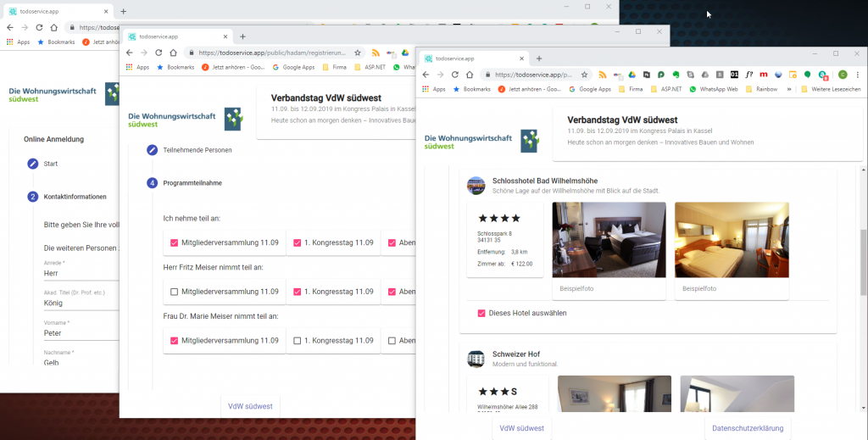868x440 pixels.
Task: Open Chrome three-dot menu in front window
Action: point(858,75)
